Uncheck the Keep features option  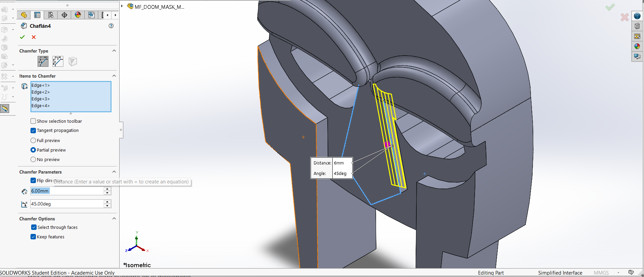(x=33, y=237)
